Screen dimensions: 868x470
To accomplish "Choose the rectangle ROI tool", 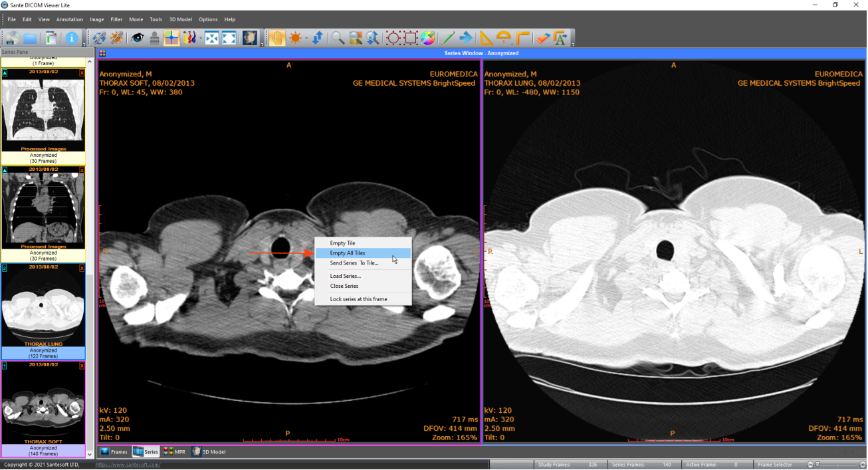I will tap(410, 38).
